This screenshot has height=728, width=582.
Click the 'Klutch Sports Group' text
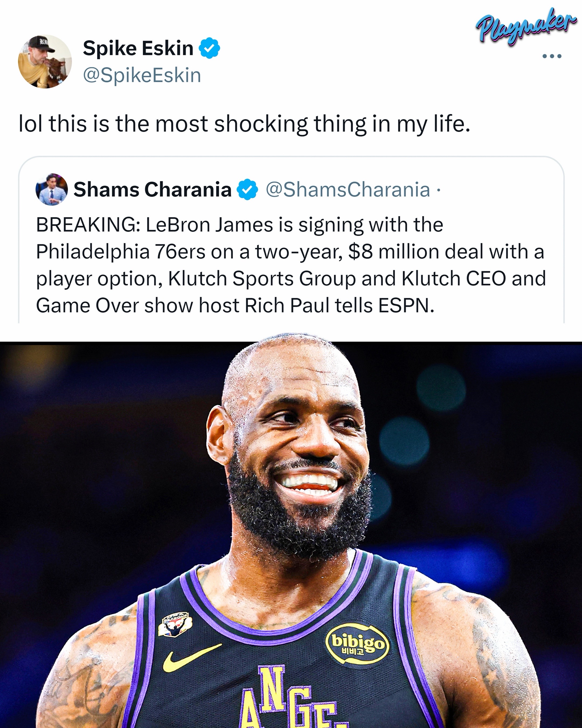(x=262, y=279)
